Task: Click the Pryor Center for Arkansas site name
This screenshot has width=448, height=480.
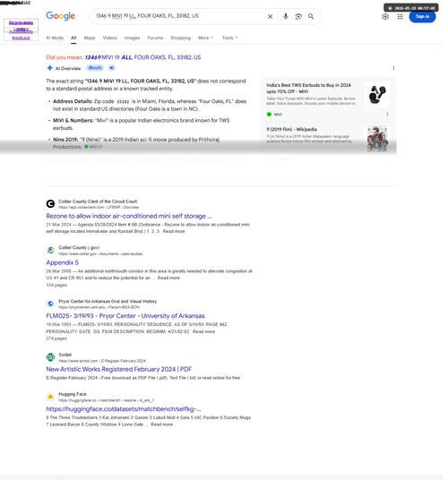Action: click(x=108, y=301)
